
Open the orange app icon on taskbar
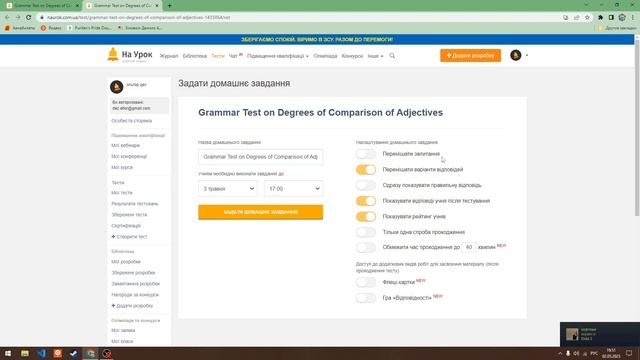[58, 353]
